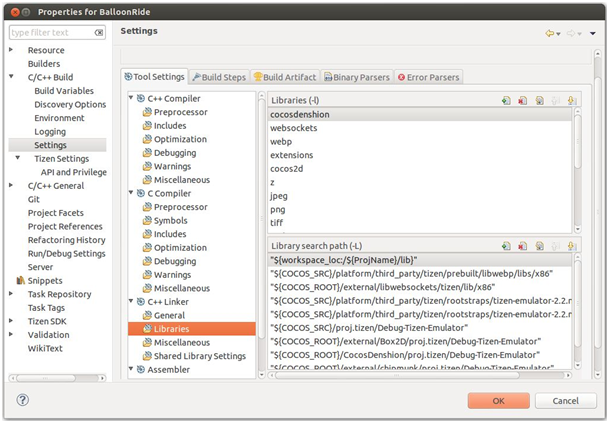Open the Help icon at bottom left

pyautogui.click(x=22, y=400)
